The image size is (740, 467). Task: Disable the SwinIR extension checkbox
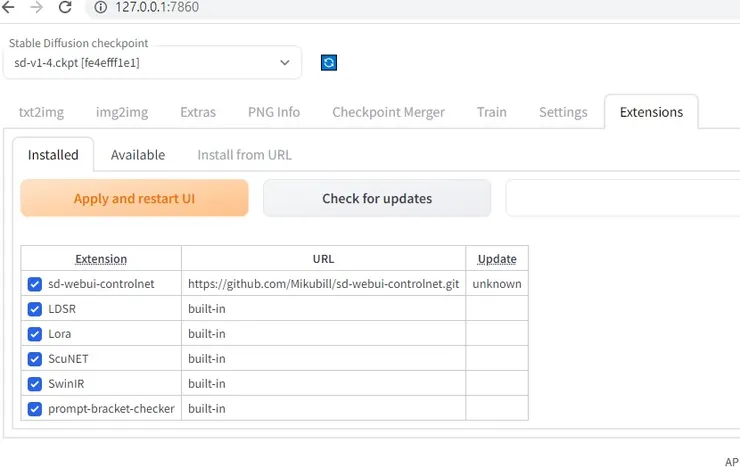point(35,384)
